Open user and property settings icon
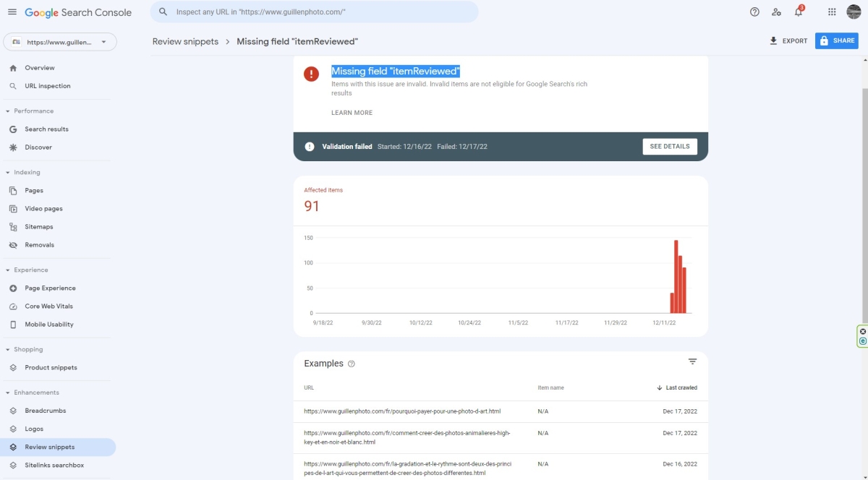868x480 pixels. click(x=776, y=12)
